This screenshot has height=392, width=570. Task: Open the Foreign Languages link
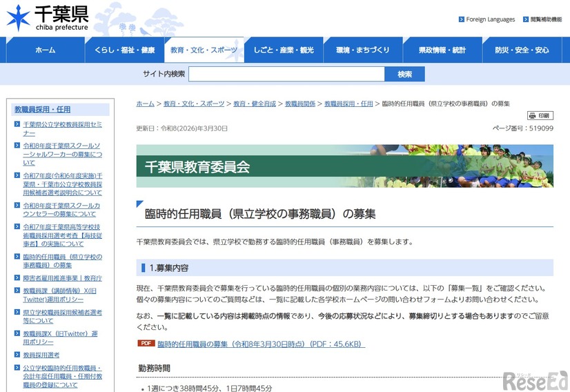491,19
